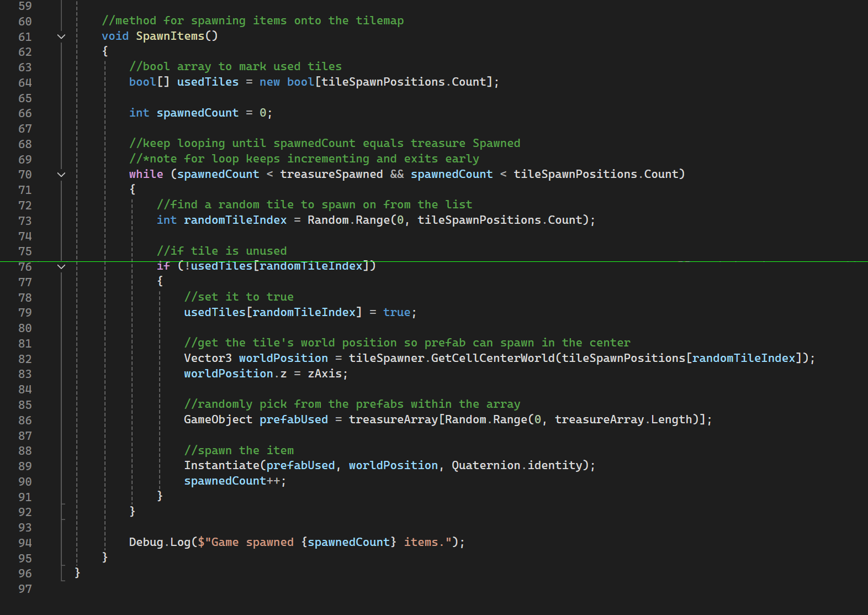Select line number 89 in the gutter
868x615 pixels.
click(25, 466)
